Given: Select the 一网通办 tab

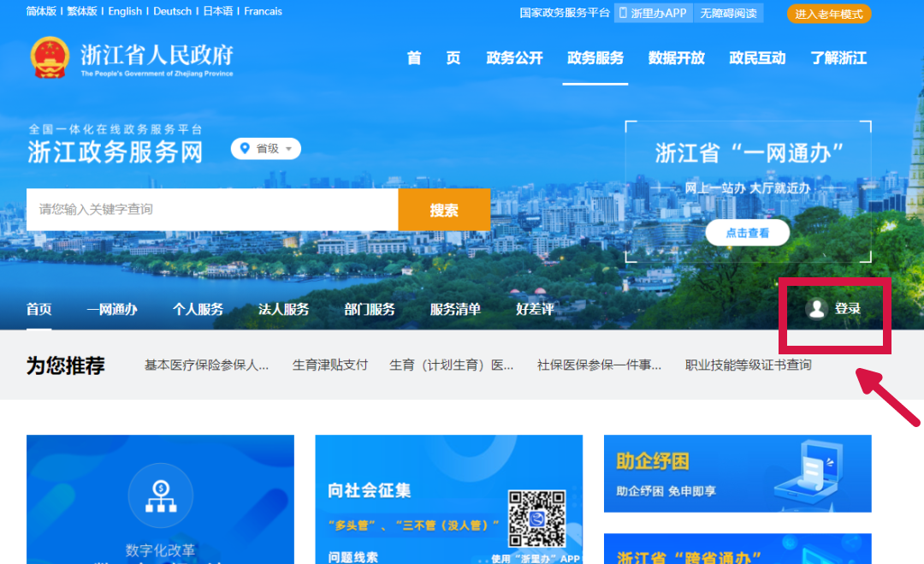Looking at the screenshot, I should point(112,309).
